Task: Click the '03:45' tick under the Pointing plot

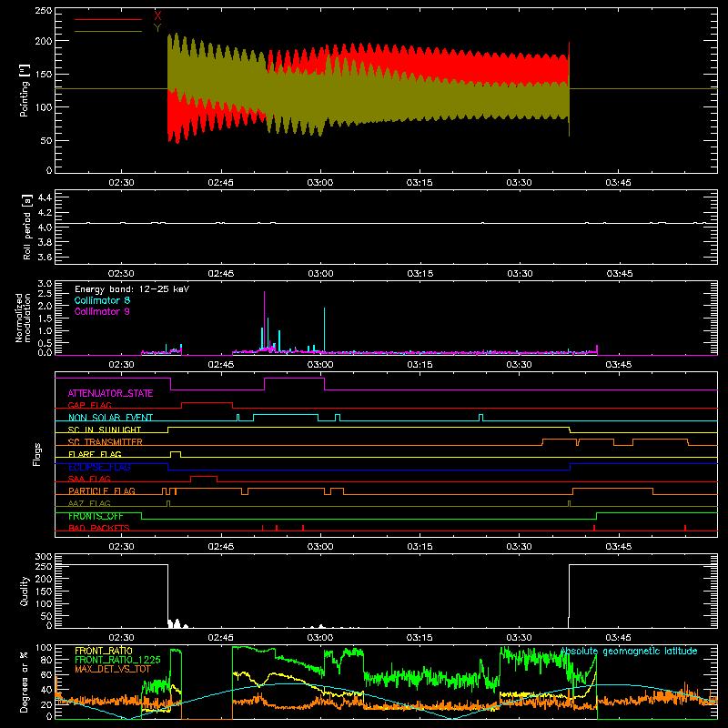Action: (x=619, y=183)
